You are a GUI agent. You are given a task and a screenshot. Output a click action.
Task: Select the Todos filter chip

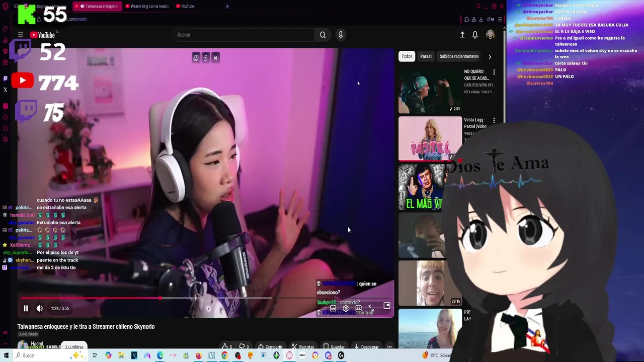pos(407,56)
